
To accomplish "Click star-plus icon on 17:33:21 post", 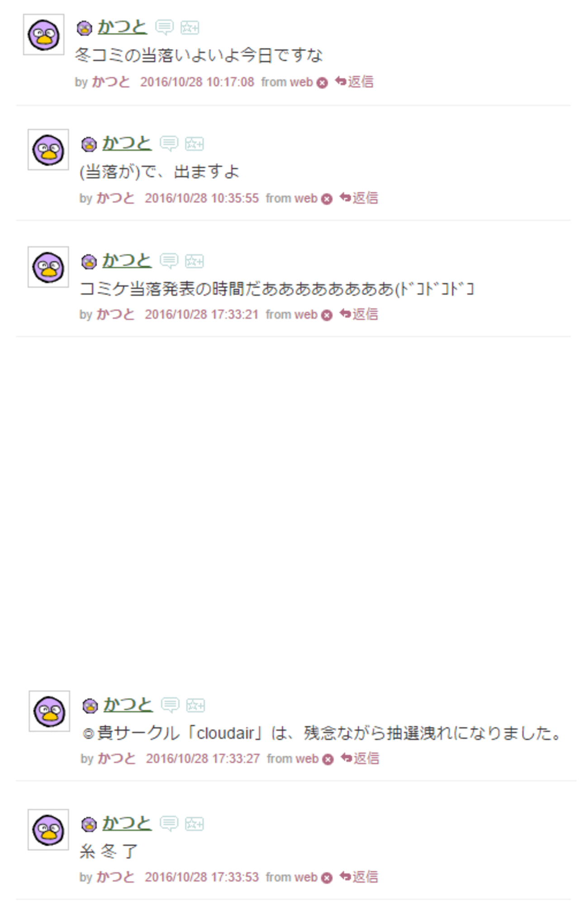I will coord(194,261).
